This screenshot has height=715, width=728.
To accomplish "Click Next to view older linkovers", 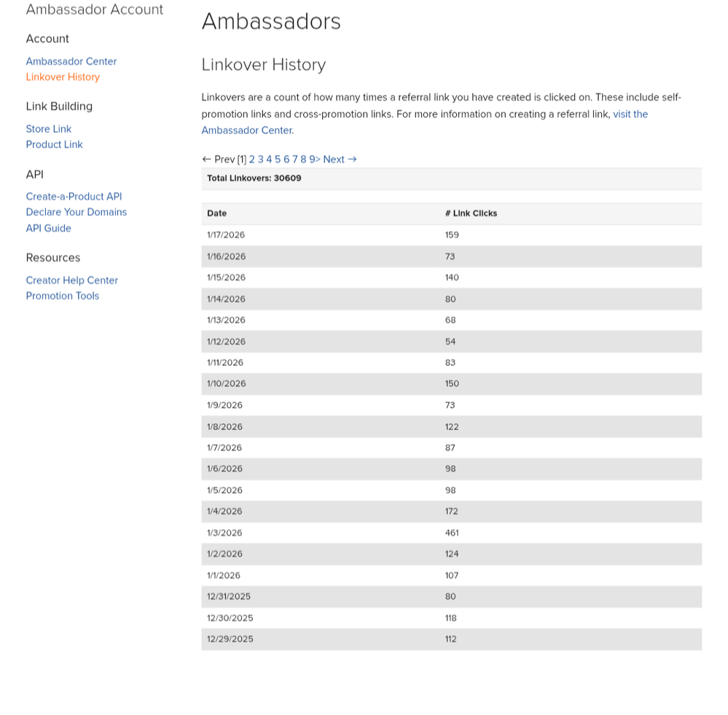I will coord(334,159).
